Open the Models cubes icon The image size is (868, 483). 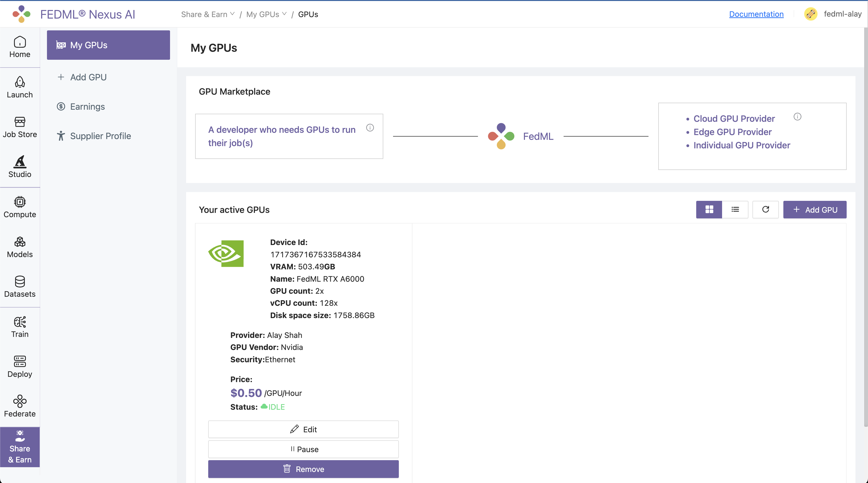[x=20, y=247]
